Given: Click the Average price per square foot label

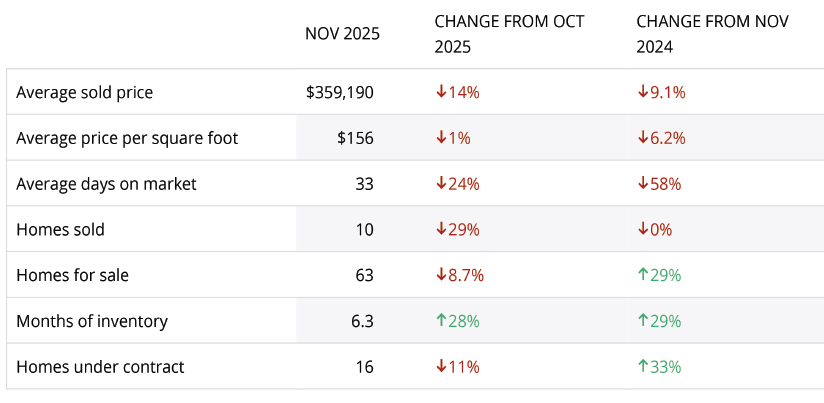Looking at the screenshot, I should (x=127, y=138).
